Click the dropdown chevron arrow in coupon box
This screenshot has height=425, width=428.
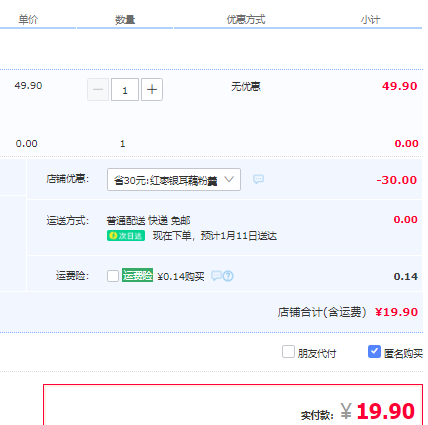point(229,179)
